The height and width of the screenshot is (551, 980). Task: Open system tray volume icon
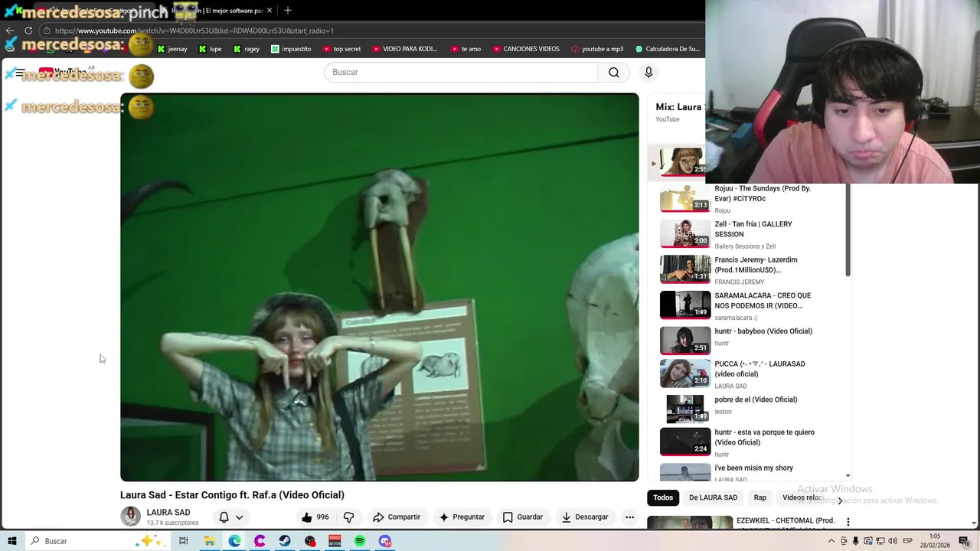[x=893, y=541]
